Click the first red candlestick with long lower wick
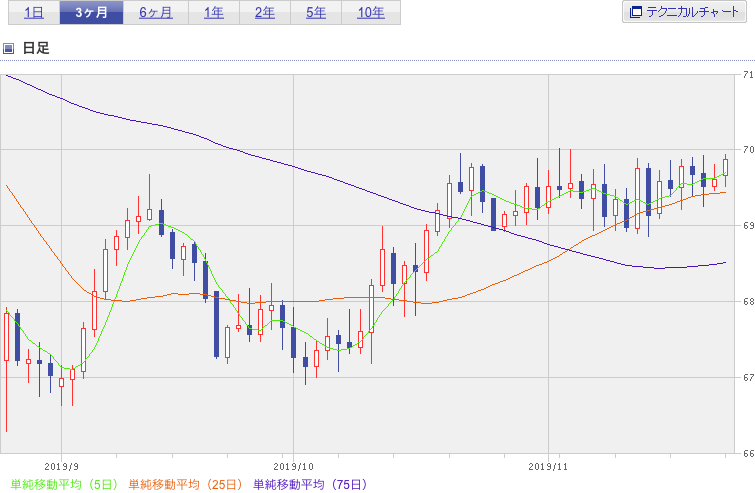This screenshot has width=755, height=493. point(7,337)
